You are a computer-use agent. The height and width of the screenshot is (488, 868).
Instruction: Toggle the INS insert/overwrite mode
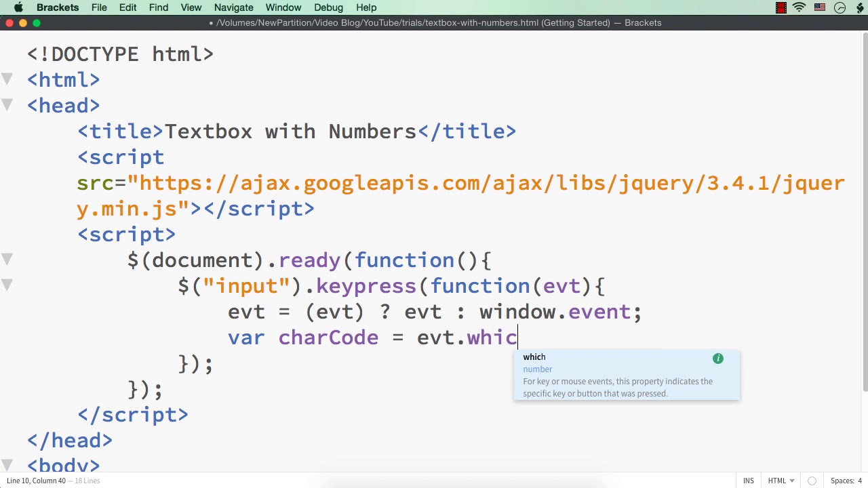pos(749,481)
